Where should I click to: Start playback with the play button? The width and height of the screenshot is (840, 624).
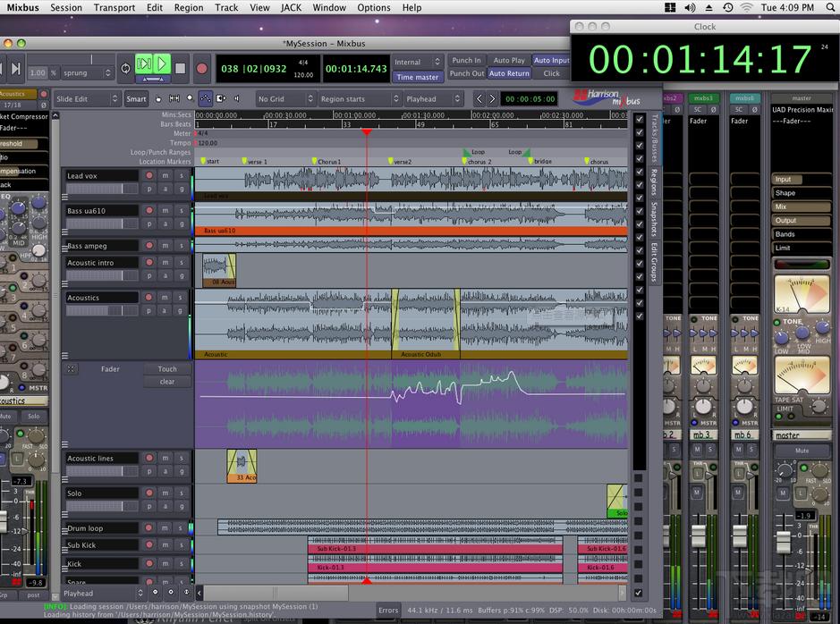click(162, 64)
